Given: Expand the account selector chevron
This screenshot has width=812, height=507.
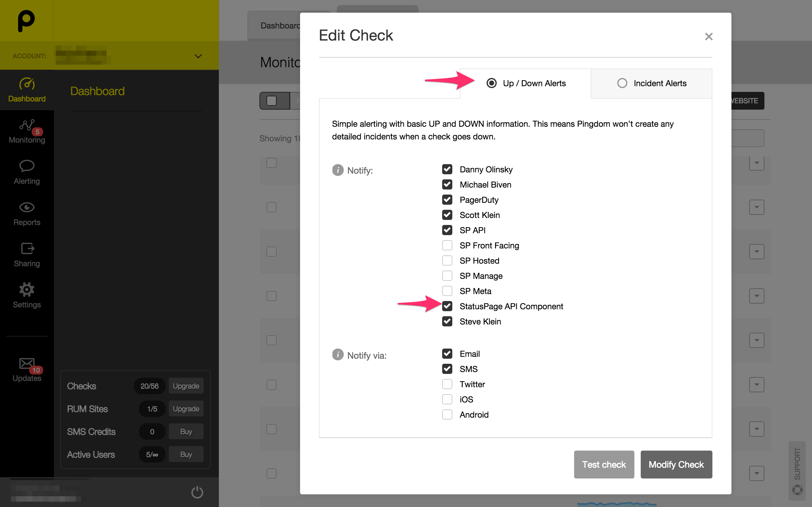Looking at the screenshot, I should (x=198, y=56).
